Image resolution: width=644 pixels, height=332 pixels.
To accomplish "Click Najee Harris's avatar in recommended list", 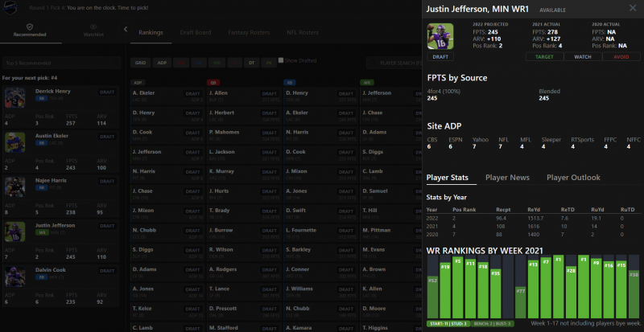I will (x=15, y=187).
